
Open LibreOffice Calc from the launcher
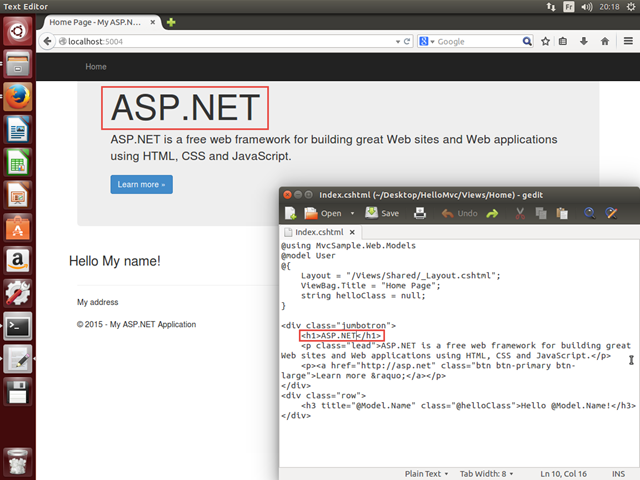point(18,162)
